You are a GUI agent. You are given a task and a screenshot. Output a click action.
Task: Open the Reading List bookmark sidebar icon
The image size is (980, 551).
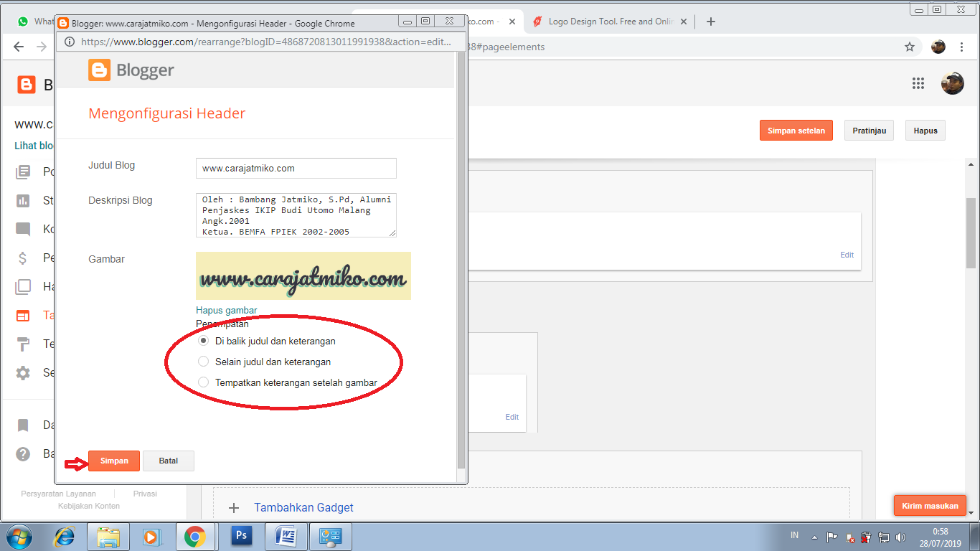pyautogui.click(x=23, y=425)
